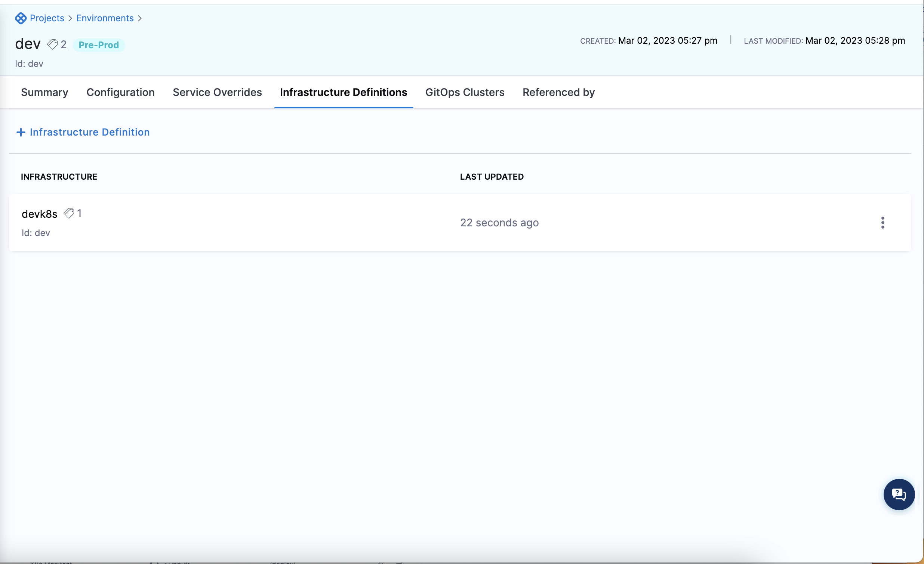Switch to the Summary tab

44,92
